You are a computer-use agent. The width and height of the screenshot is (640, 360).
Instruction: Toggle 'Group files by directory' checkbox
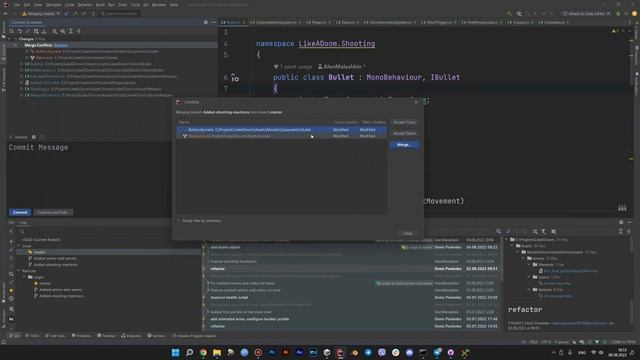tap(178, 221)
